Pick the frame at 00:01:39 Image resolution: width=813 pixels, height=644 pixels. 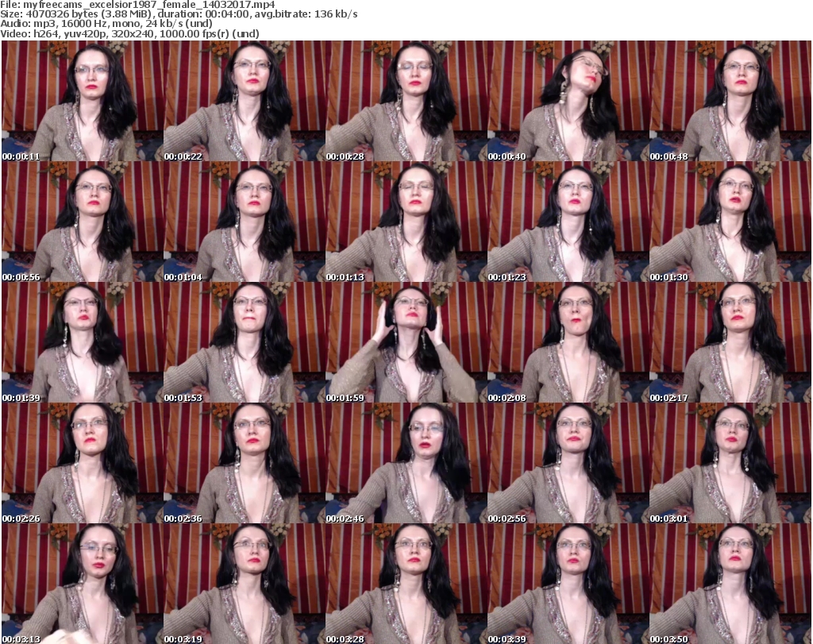pos(82,342)
